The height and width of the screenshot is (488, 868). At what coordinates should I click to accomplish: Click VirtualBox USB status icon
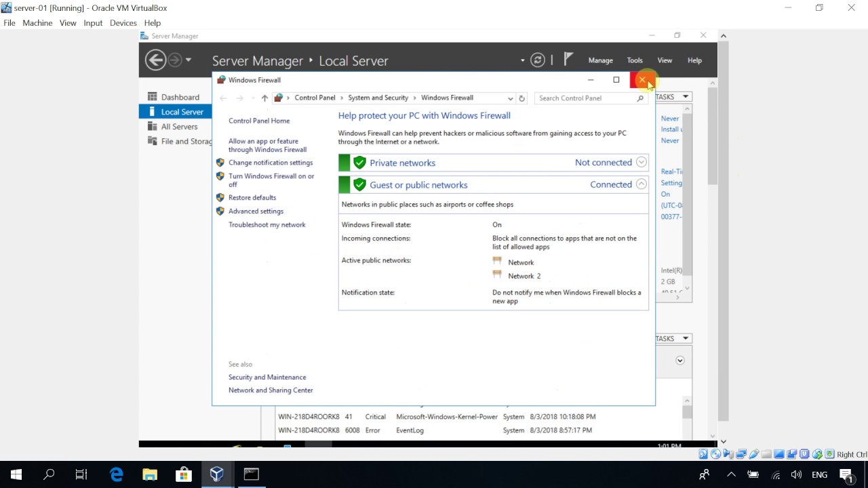click(x=754, y=454)
